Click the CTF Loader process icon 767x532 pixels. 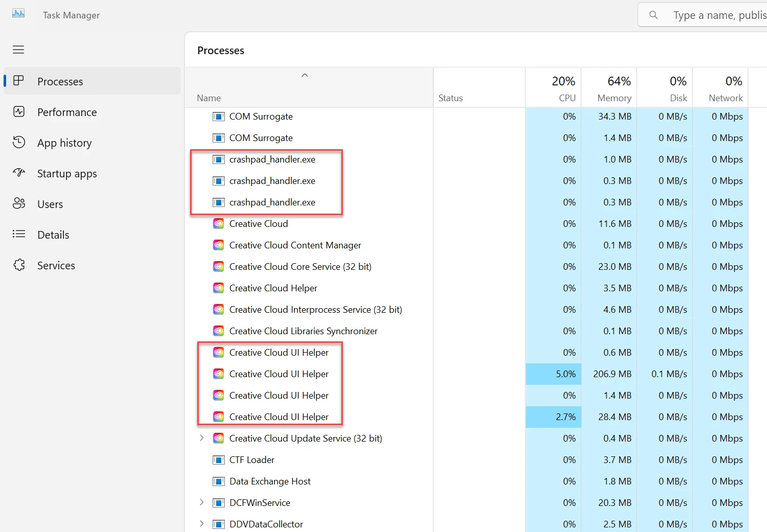pos(219,460)
